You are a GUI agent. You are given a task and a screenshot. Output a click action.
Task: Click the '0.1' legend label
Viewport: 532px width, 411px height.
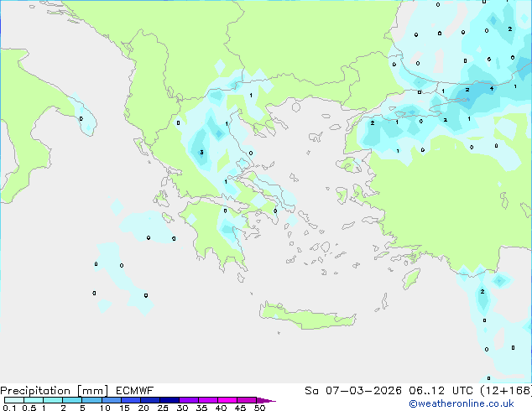coord(9,408)
